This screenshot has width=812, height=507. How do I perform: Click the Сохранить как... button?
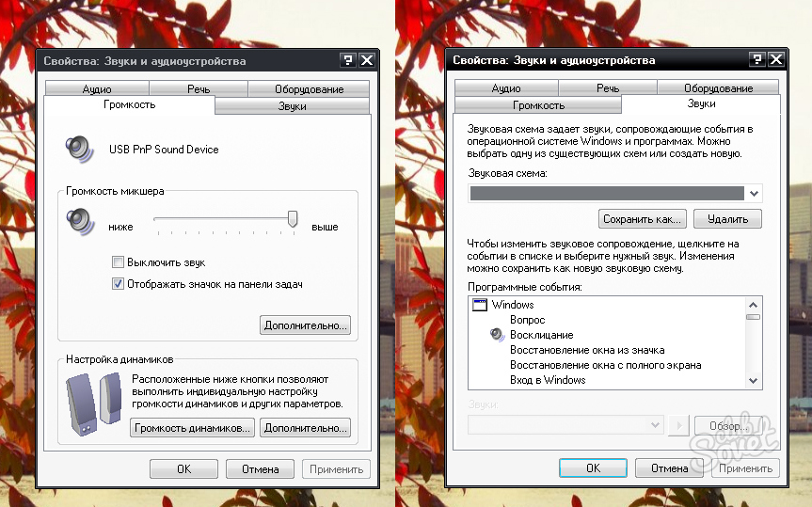pyautogui.click(x=642, y=219)
